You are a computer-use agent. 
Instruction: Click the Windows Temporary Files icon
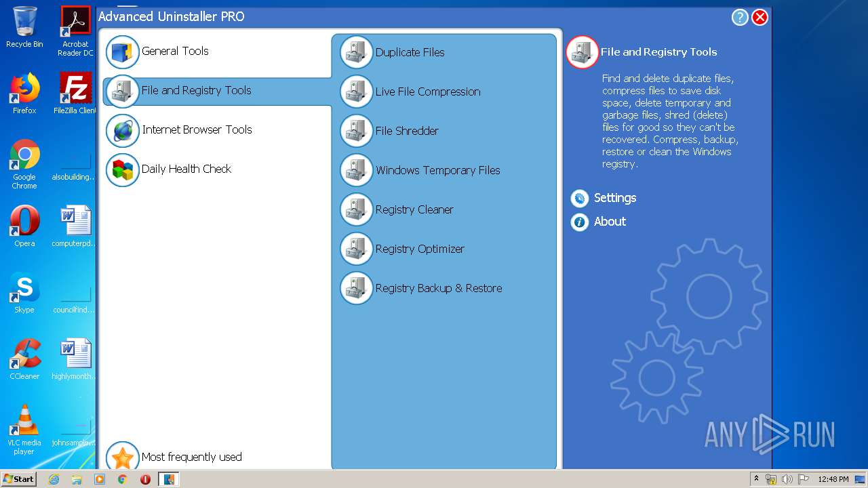point(356,171)
